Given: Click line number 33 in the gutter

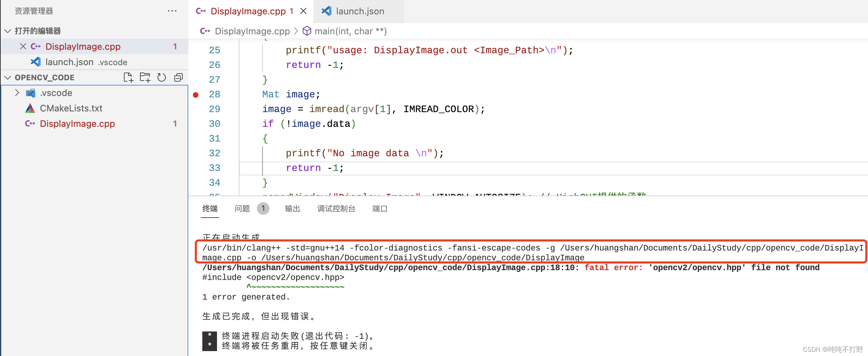Looking at the screenshot, I should (x=215, y=168).
